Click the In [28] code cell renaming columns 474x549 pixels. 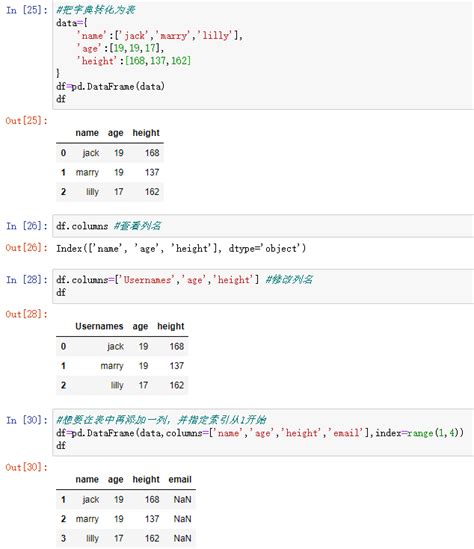point(263,286)
